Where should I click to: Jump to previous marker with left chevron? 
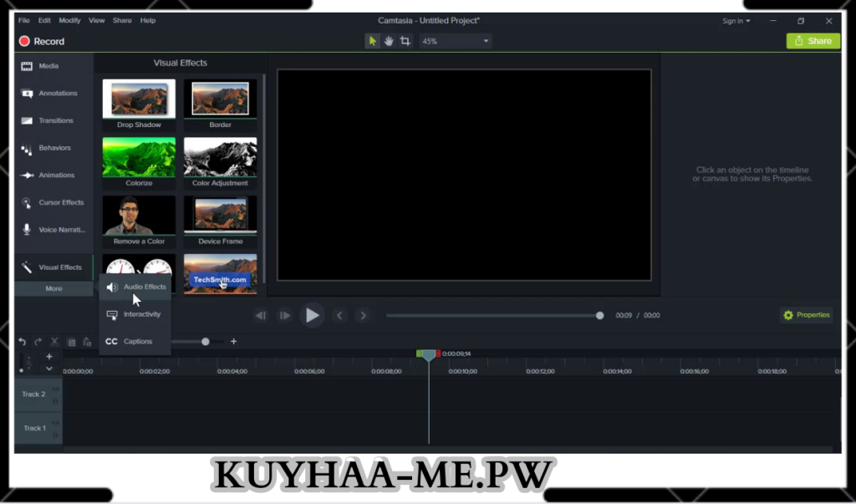tap(339, 315)
